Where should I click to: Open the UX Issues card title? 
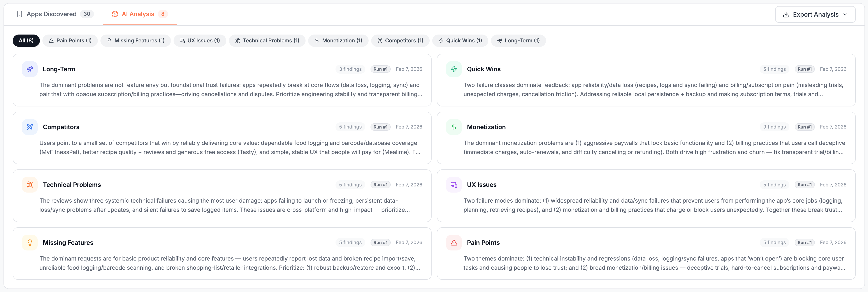481,185
